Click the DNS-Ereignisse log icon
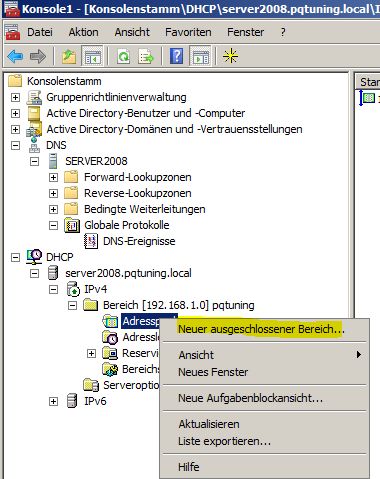Screen dimensions: 380x479 tap(91, 241)
